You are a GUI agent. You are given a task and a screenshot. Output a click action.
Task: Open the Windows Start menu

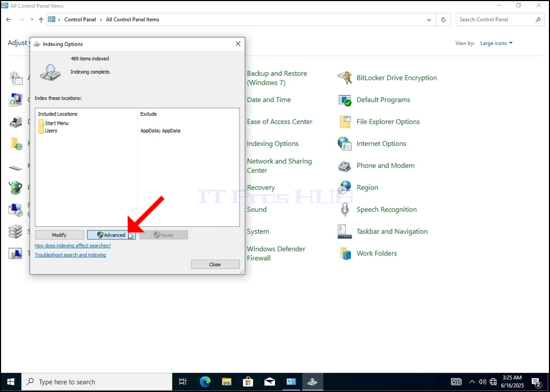pyautogui.click(x=11, y=382)
